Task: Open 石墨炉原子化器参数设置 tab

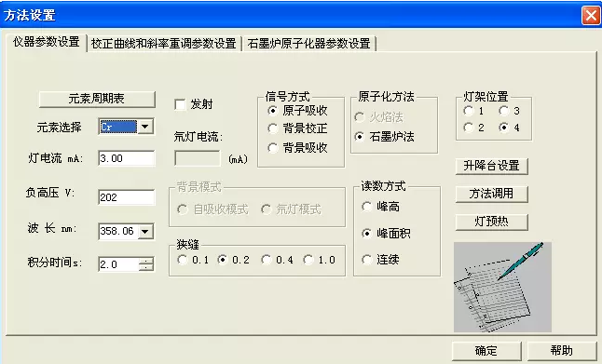Action: pos(308,44)
